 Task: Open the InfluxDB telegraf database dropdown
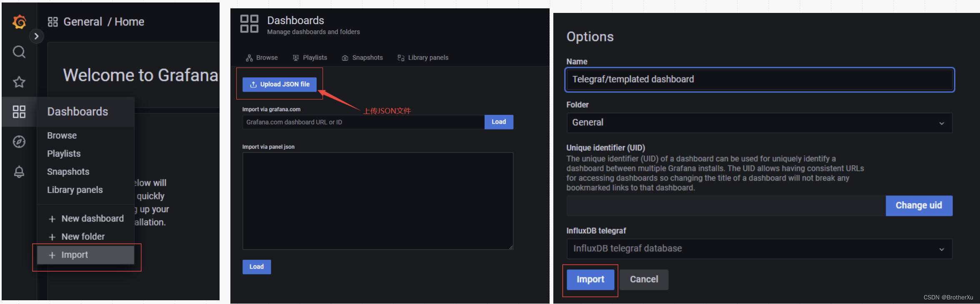(x=760, y=249)
